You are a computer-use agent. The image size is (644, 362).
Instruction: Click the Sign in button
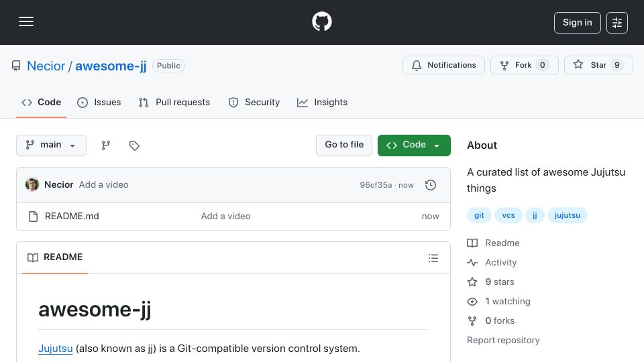point(577,23)
